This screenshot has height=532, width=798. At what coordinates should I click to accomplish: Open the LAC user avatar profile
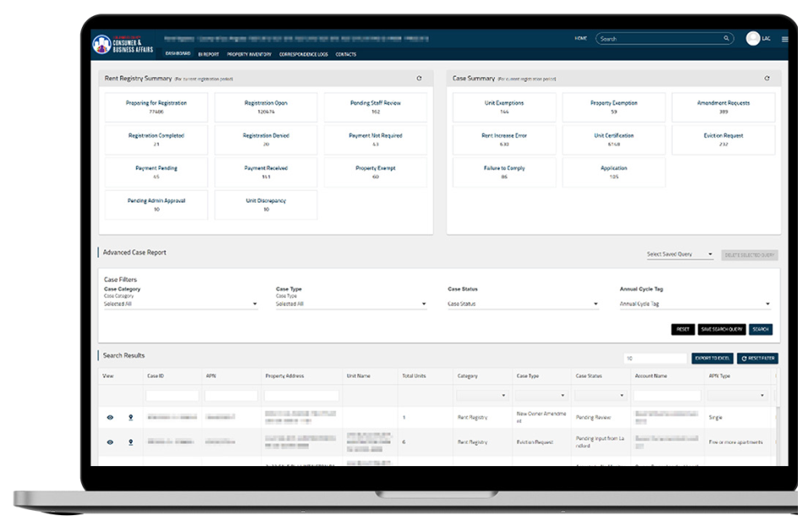752,39
